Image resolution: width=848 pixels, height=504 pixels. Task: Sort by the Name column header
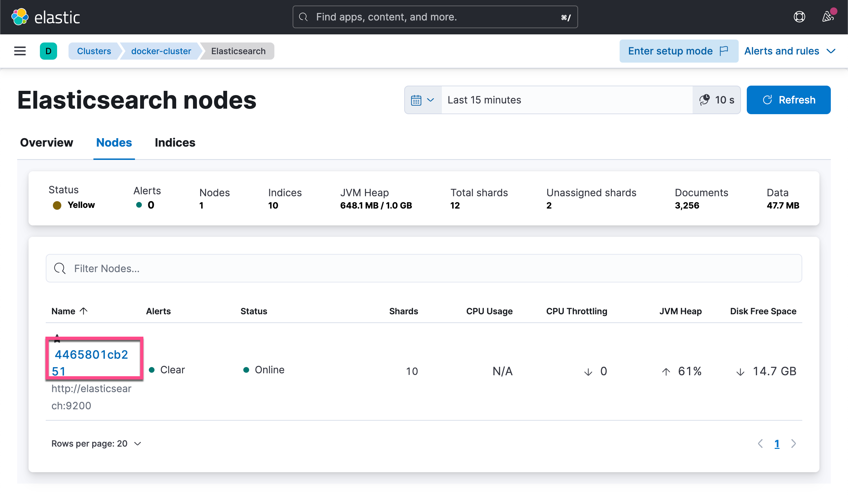click(x=70, y=311)
